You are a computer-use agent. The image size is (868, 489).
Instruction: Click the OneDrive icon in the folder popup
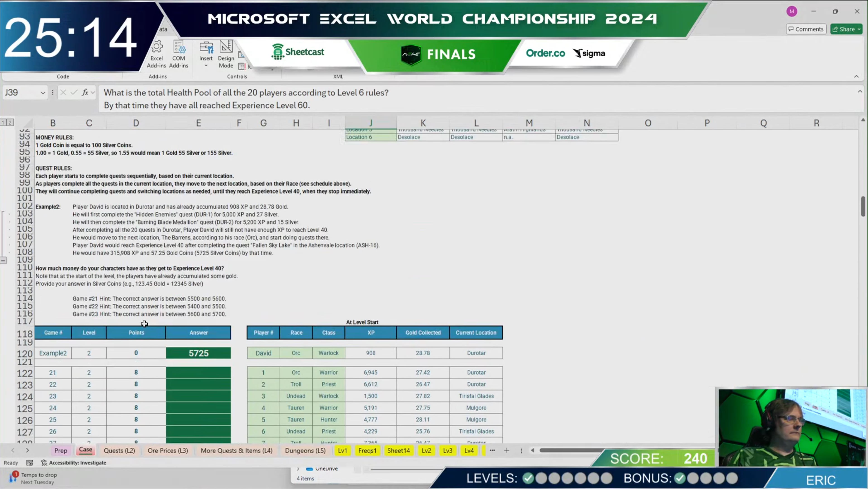[310, 469]
